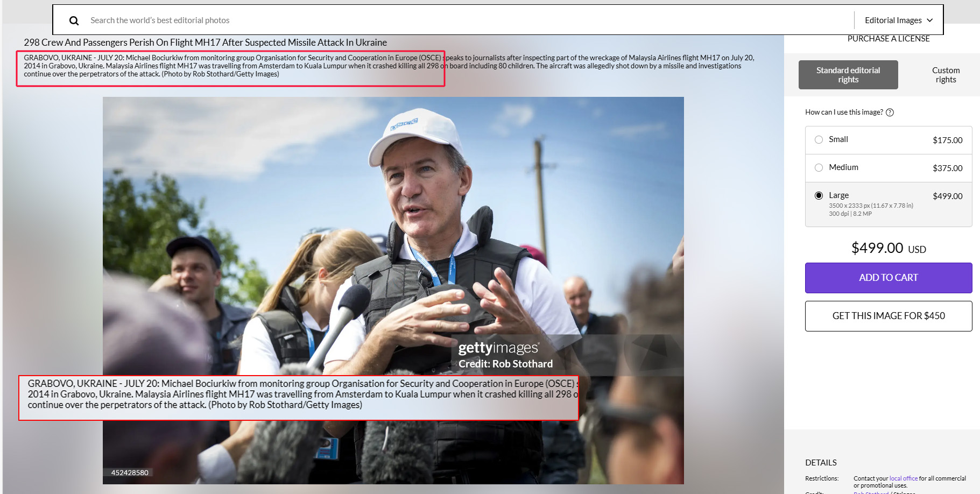Viewport: 980px width, 494px height.
Task: Click the PURCHASE A LICENSE heading
Action: (x=889, y=39)
